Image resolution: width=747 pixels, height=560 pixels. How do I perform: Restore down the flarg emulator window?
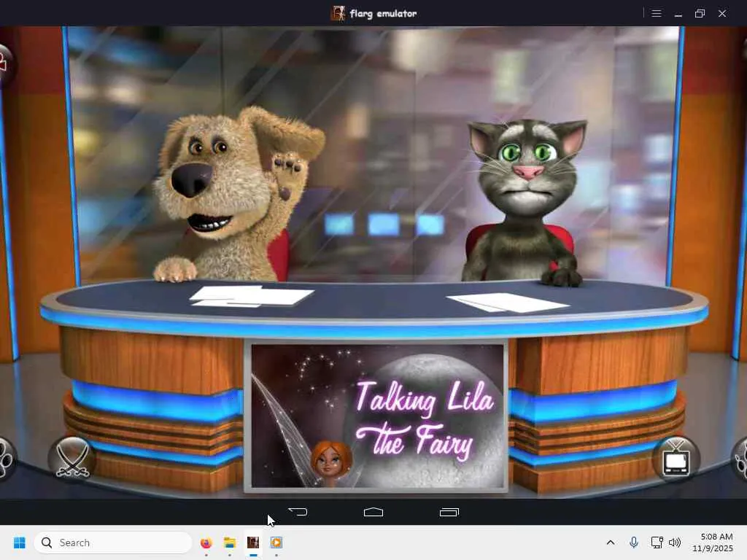tap(700, 13)
